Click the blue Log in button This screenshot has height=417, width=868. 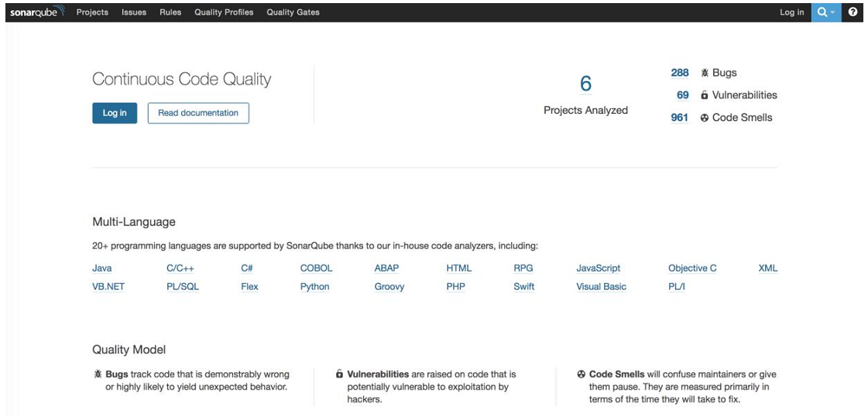click(115, 113)
